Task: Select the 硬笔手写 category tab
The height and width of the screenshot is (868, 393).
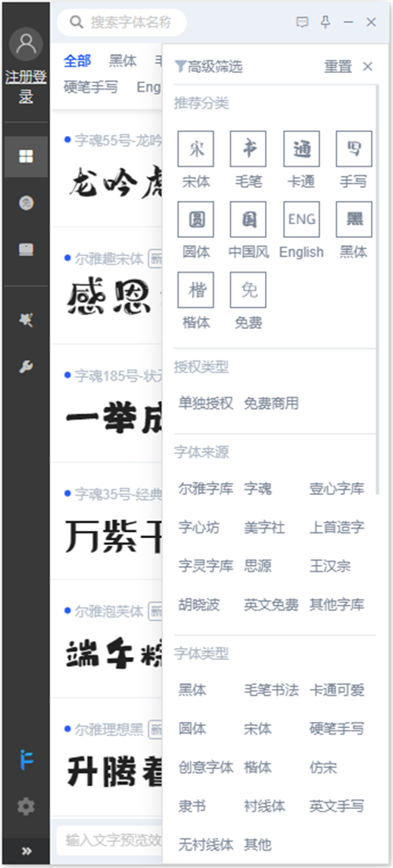Action: coord(90,87)
